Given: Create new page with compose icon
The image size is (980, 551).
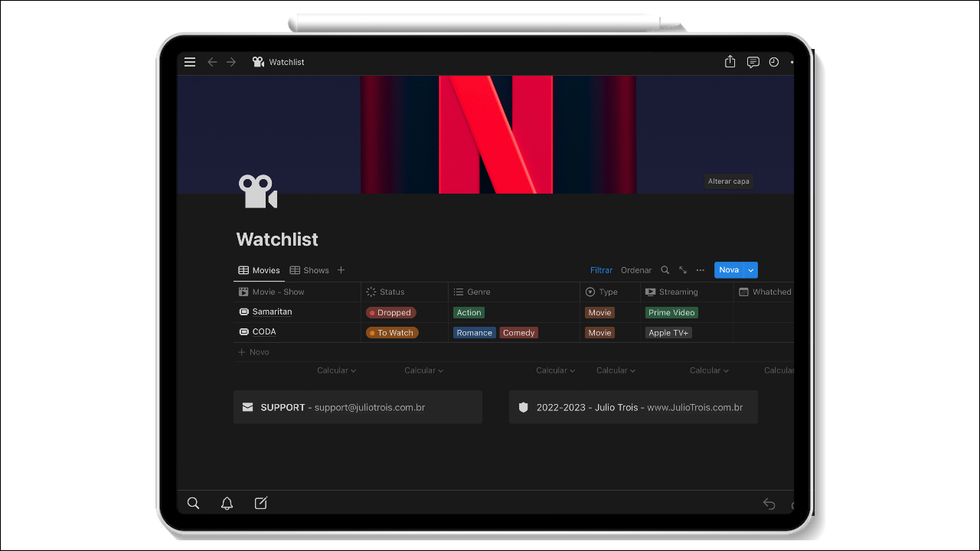Looking at the screenshot, I should [x=261, y=503].
